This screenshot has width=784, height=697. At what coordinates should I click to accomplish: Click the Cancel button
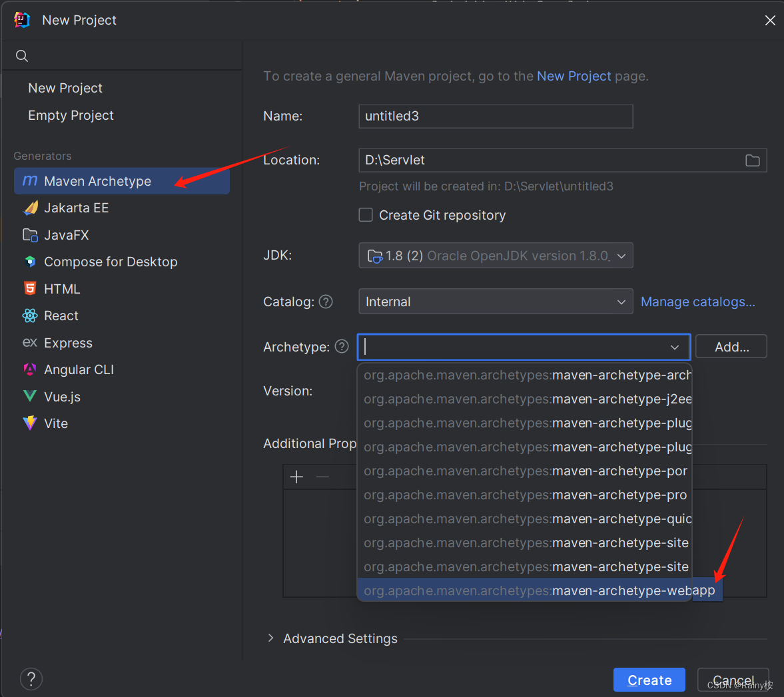[733, 680]
